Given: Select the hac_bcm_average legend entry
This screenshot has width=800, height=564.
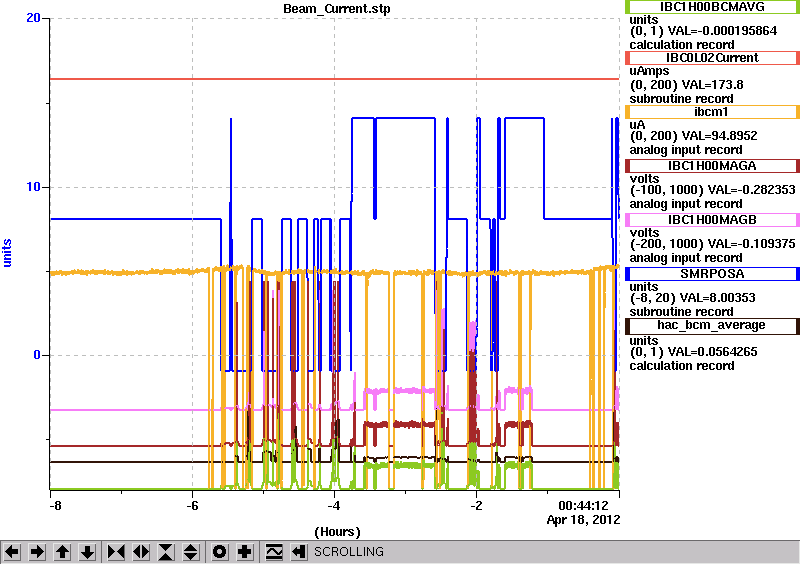Looking at the screenshot, I should pyautogui.click(x=712, y=325).
